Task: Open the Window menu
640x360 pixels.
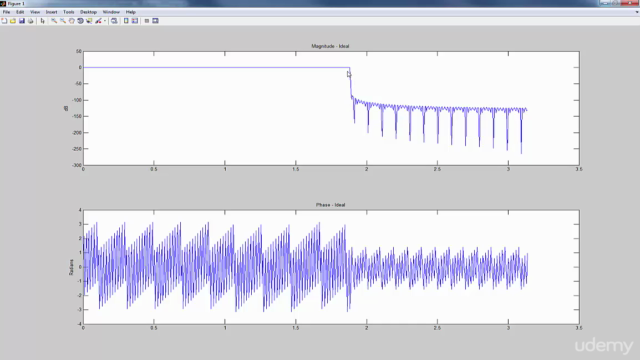Action: click(111, 12)
